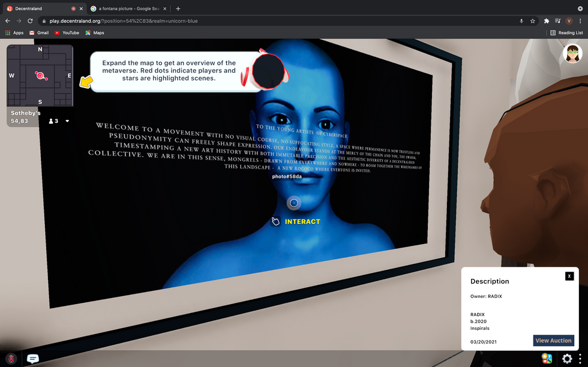Click the b.2020 text in Description
Image resolution: width=588 pixels, height=367 pixels.
click(x=479, y=321)
